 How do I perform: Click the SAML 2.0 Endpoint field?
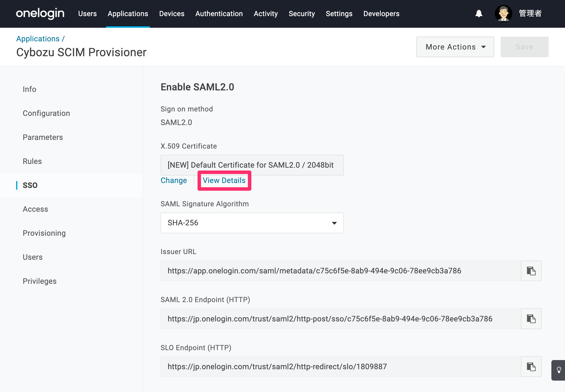point(341,319)
